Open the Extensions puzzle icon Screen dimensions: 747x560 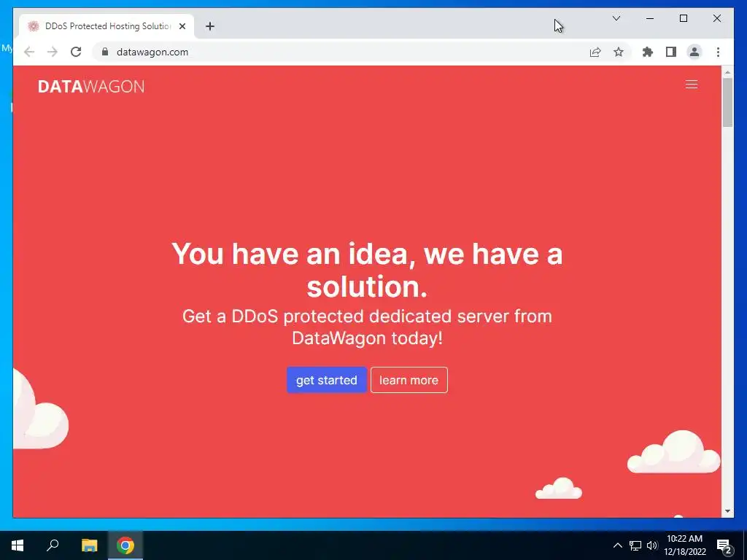[x=648, y=52]
